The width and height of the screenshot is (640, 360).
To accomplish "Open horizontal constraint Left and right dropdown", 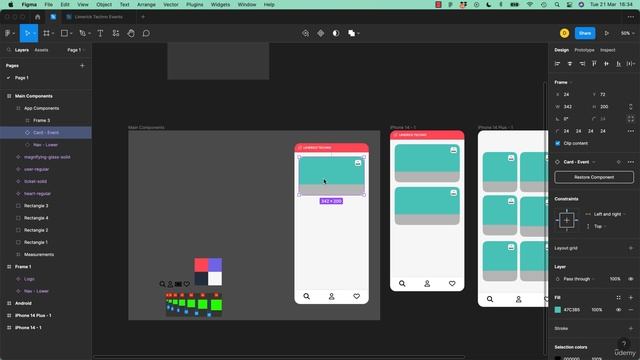I will click(x=609, y=214).
